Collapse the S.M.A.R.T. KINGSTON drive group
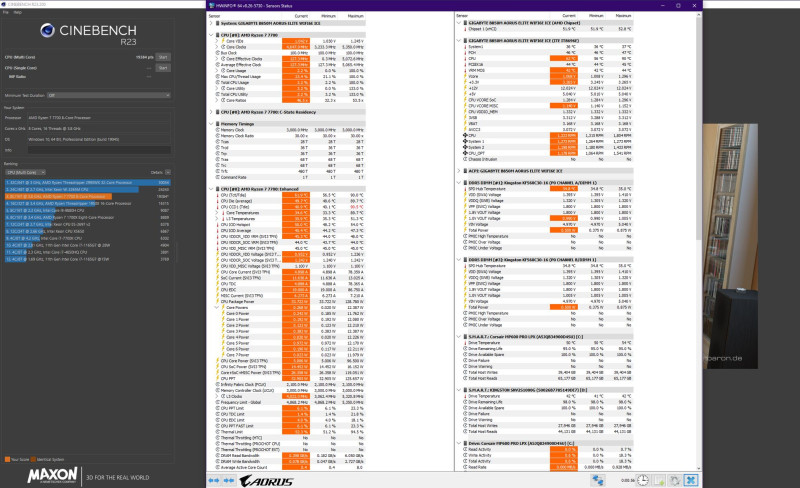800x488 pixels. pos(459,390)
